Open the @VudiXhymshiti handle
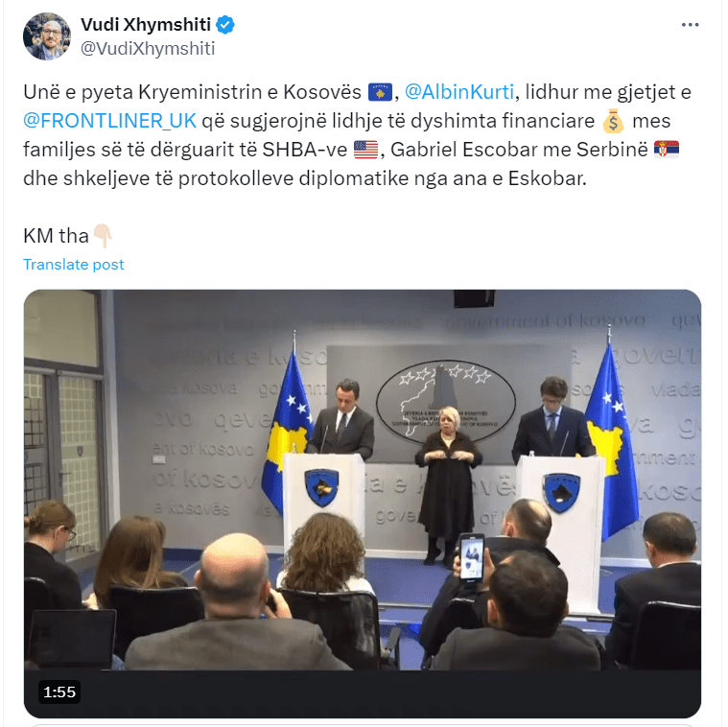Image resolution: width=728 pixels, height=727 pixels. click(x=148, y=49)
